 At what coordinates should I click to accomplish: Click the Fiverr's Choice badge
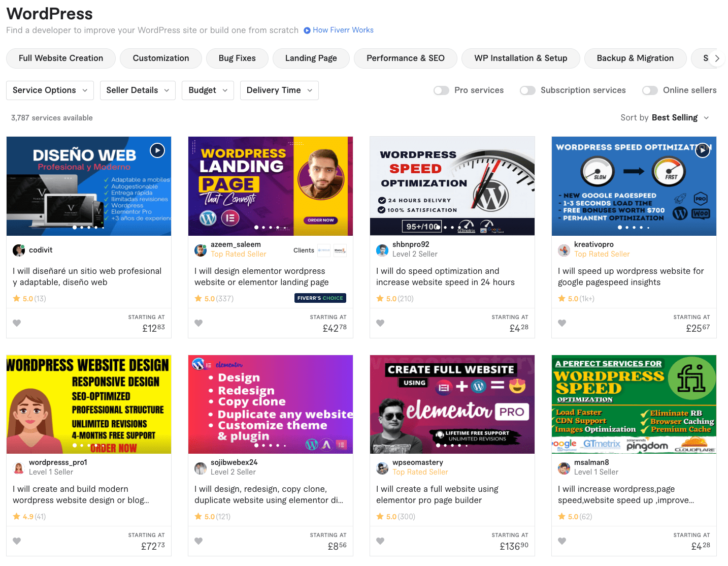[320, 298]
